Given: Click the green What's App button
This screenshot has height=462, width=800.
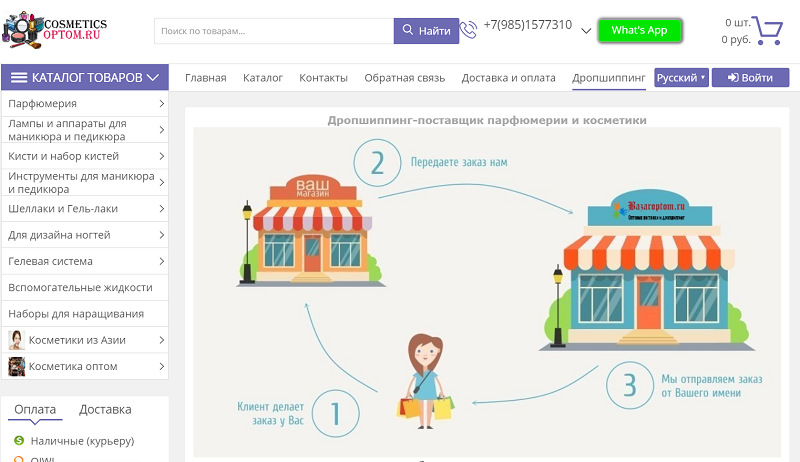Looking at the screenshot, I should [x=640, y=31].
